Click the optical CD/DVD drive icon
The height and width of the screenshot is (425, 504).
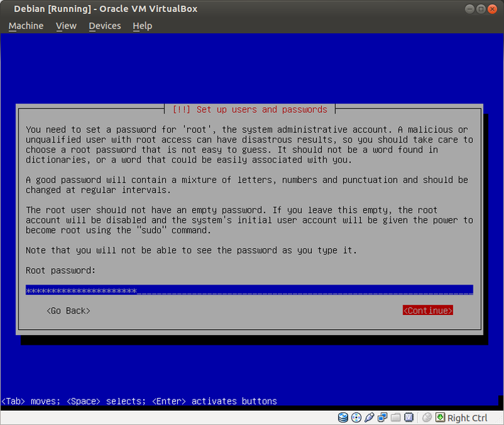click(x=357, y=418)
